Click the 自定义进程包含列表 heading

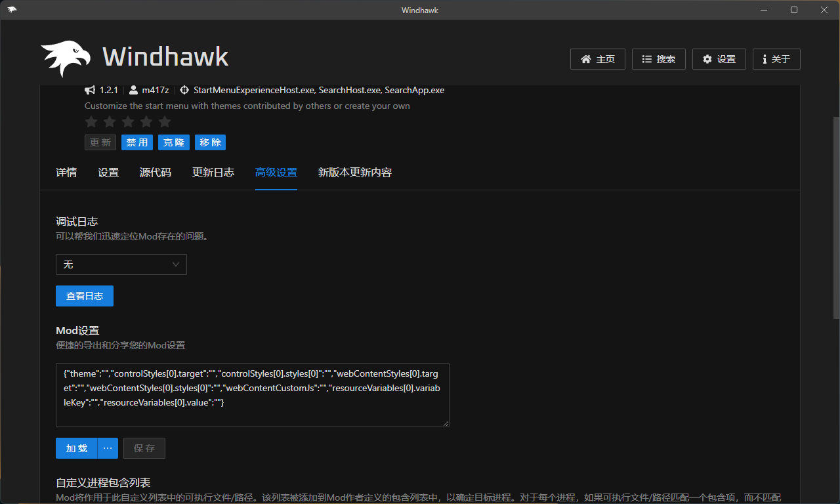click(104, 483)
